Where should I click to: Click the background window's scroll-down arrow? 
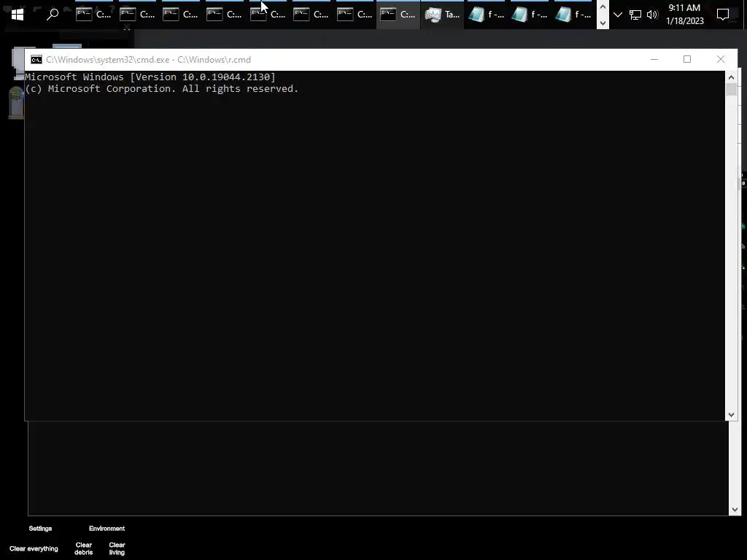click(735, 510)
